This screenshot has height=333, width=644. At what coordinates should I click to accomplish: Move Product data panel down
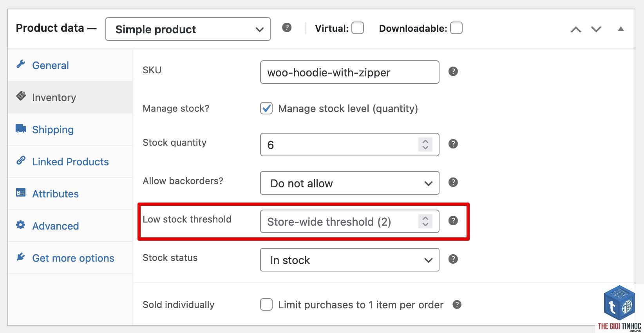pyautogui.click(x=596, y=29)
